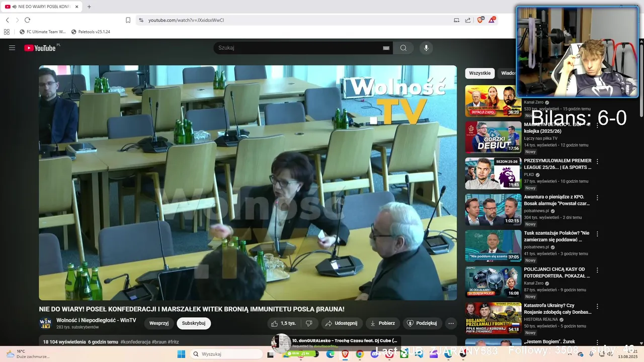Screen dimensions: 644x362
Task: Launch Microsoft Edge from the taskbar
Action: tap(330, 354)
